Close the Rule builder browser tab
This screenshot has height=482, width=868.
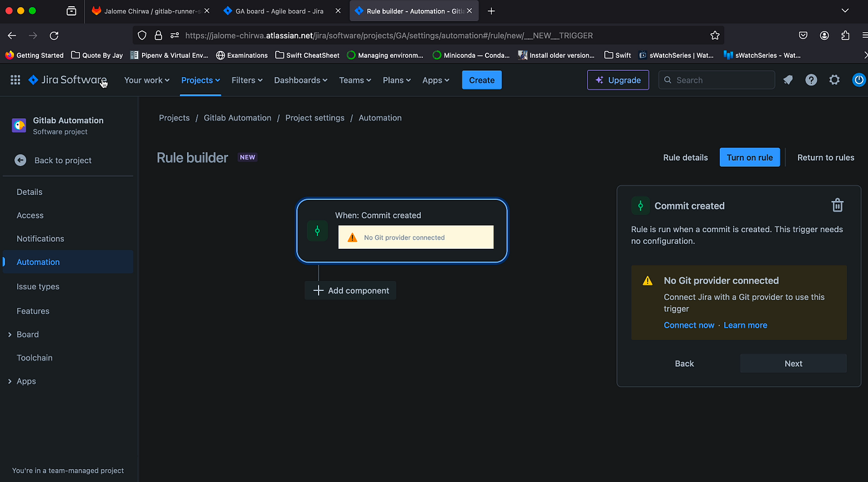click(469, 11)
